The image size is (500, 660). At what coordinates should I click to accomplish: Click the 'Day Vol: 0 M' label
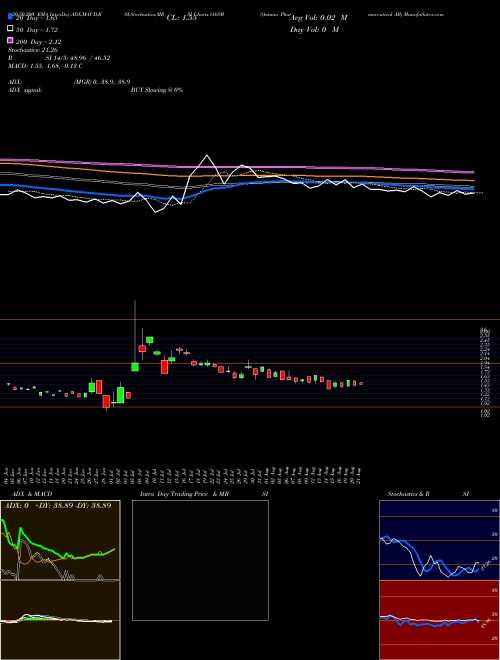tap(314, 30)
